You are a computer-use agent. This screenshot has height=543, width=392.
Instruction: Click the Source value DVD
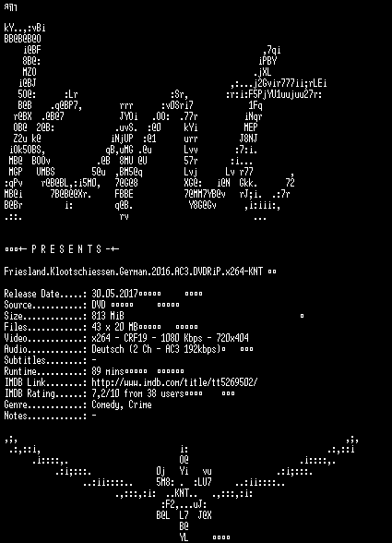99,305
